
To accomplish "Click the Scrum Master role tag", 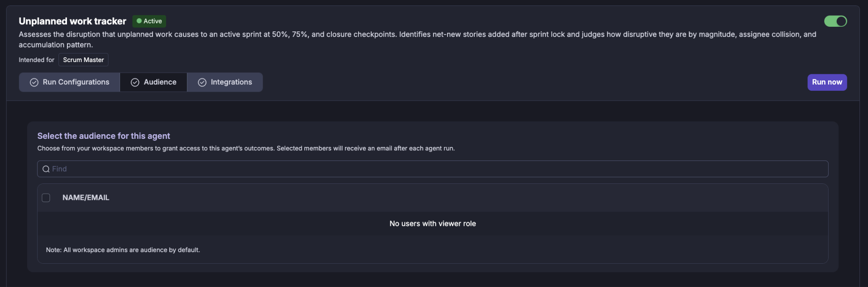I will [x=83, y=60].
